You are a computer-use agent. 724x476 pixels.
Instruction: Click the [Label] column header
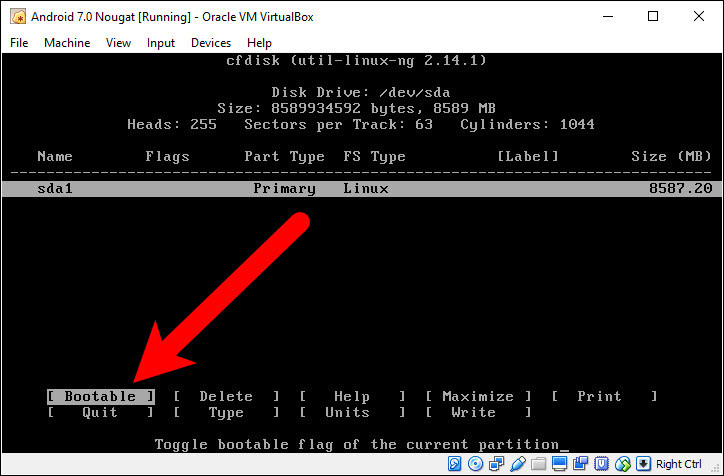pos(528,157)
